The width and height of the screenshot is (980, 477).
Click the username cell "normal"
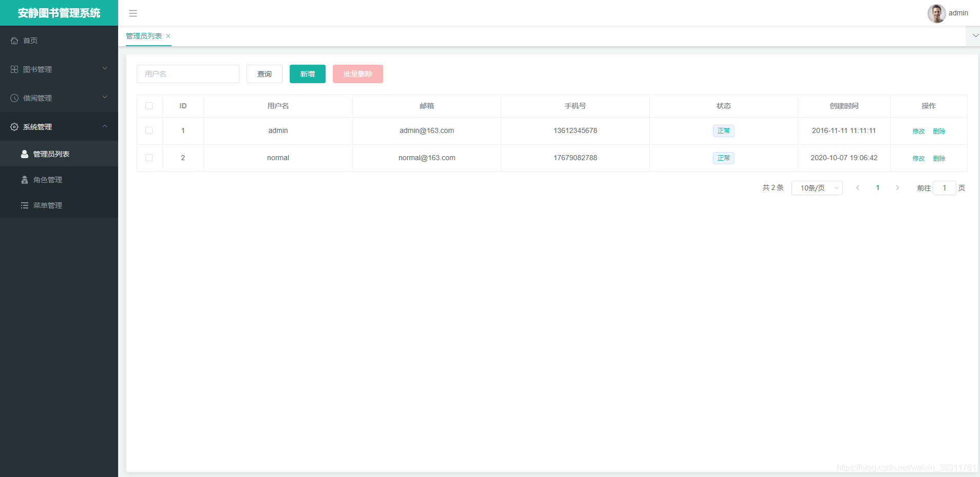coord(278,158)
